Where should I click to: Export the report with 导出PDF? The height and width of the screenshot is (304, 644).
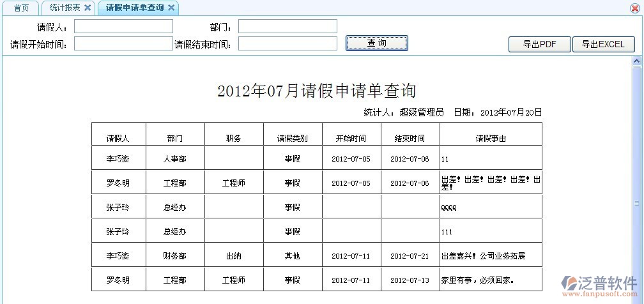coord(539,44)
